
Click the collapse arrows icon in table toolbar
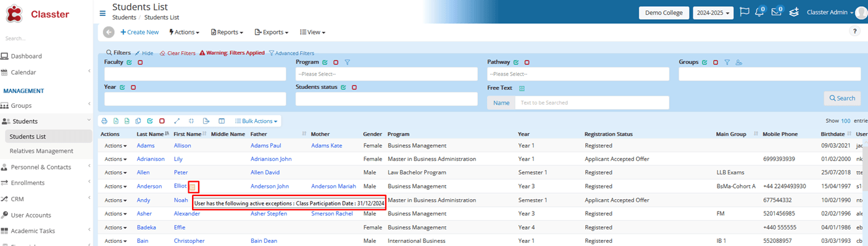191,121
